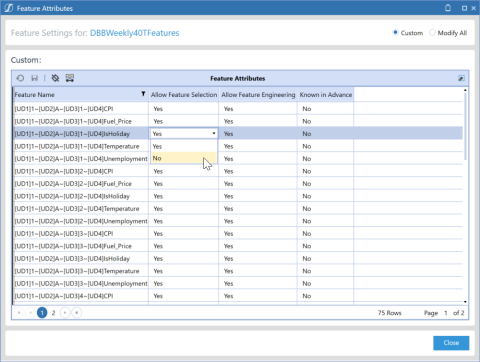Screen dimensions: 480x362
Task: Sort by Allow Feature Selection column header
Action: pyautogui.click(x=184, y=94)
